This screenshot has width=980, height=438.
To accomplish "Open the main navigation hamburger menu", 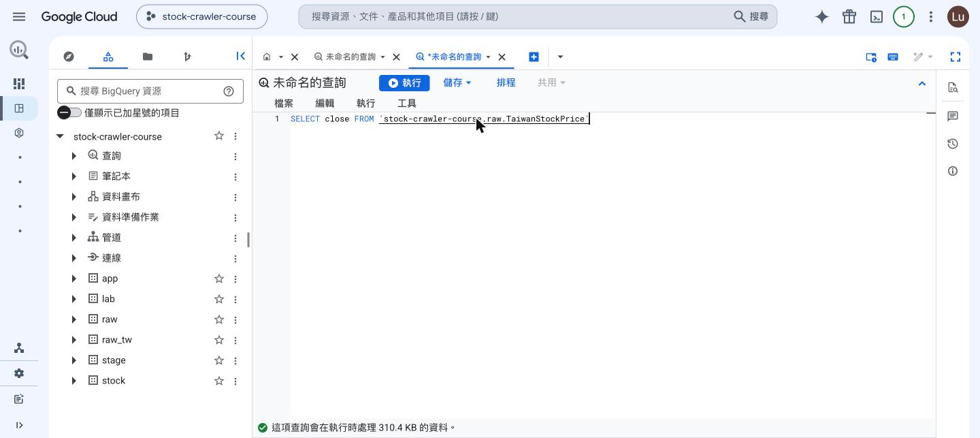I will [19, 16].
